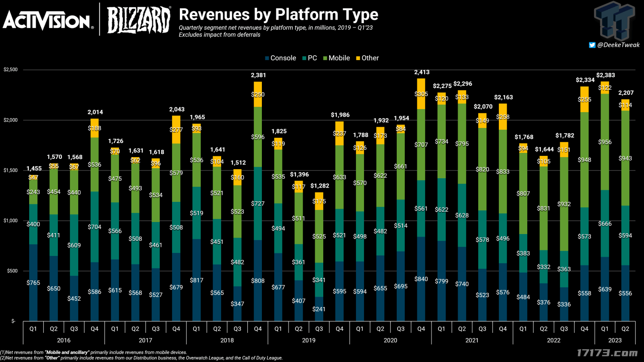Image resolution: width=644 pixels, height=362 pixels.
Task: Click the $2,500 y-axis label
Action: [10, 70]
